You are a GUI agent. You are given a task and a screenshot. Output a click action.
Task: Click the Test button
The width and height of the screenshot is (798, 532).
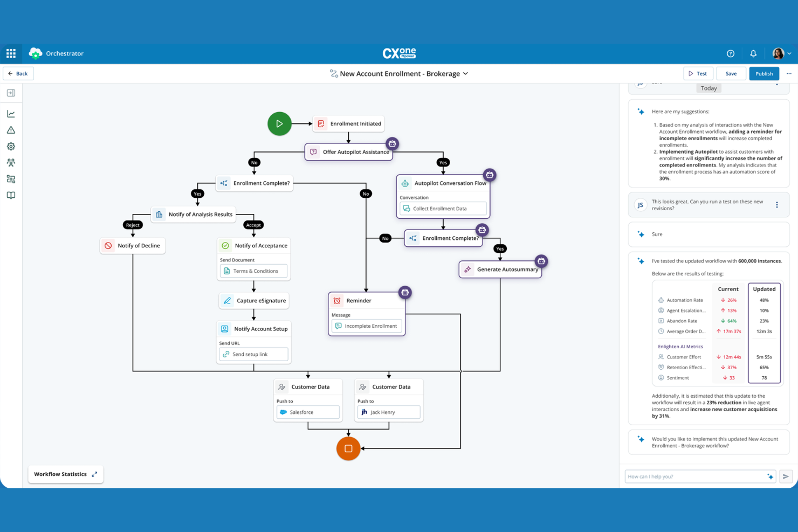[x=698, y=73]
